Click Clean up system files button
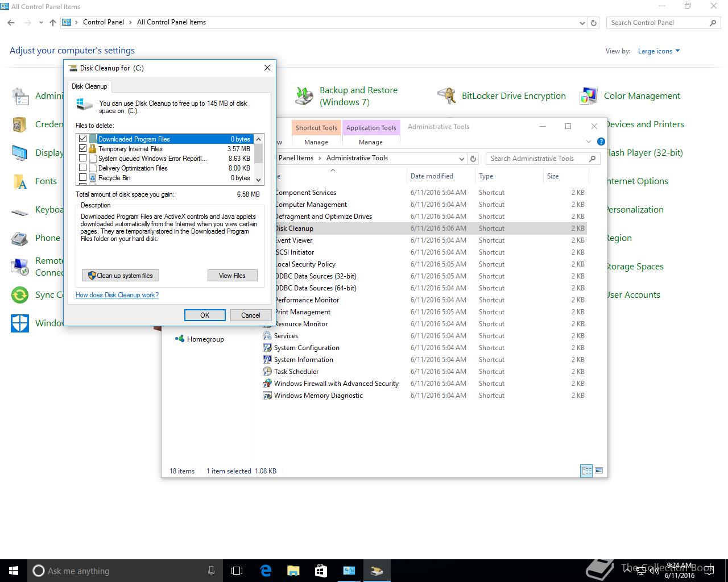This screenshot has height=582, width=728. 121,276
